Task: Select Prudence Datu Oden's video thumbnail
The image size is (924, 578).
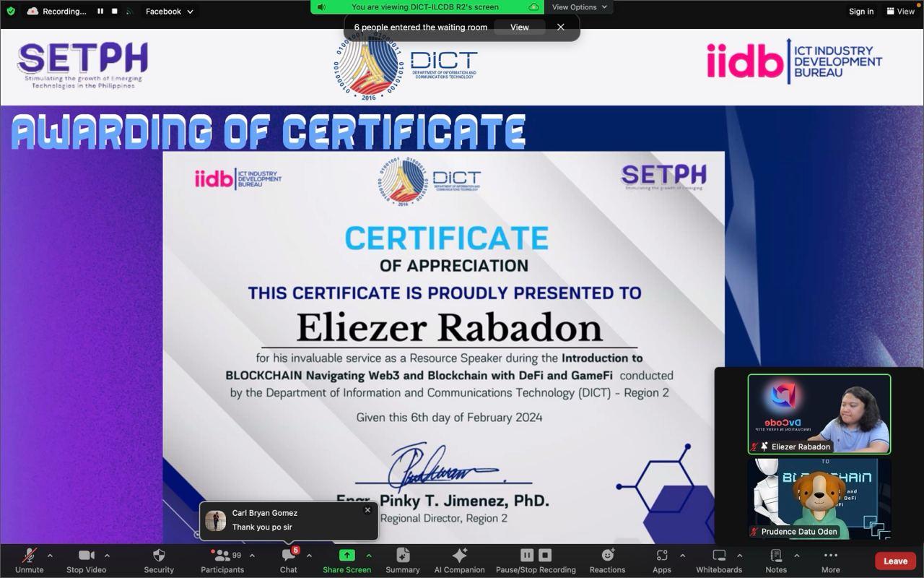Action: [x=819, y=499]
